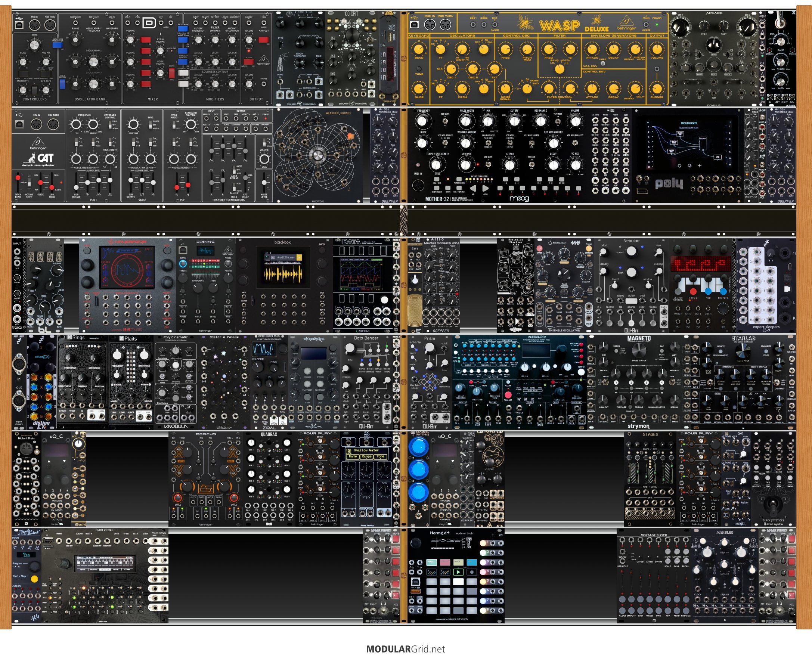Flip the LFO Wave switch on Mother-32
The width and height of the screenshot is (812, 657).
488,164
